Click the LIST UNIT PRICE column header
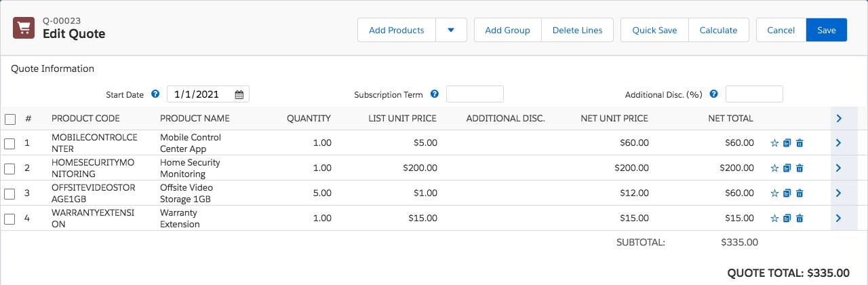The image size is (868, 285). 402,118
